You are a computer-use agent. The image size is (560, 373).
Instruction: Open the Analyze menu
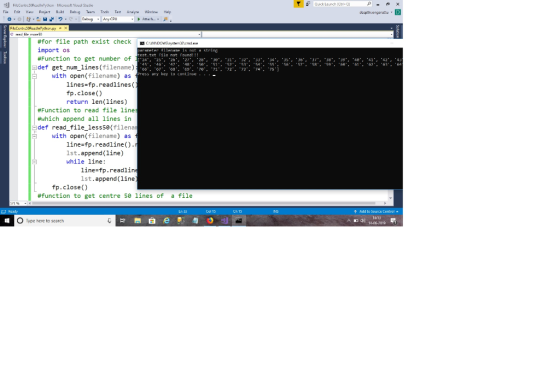(x=132, y=12)
